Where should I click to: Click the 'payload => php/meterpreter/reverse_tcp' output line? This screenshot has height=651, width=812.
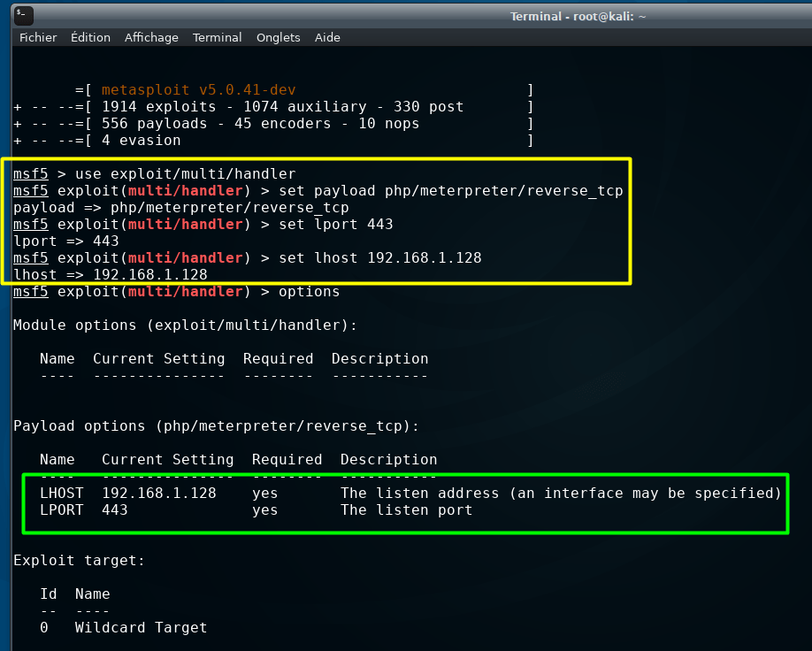[180, 208]
